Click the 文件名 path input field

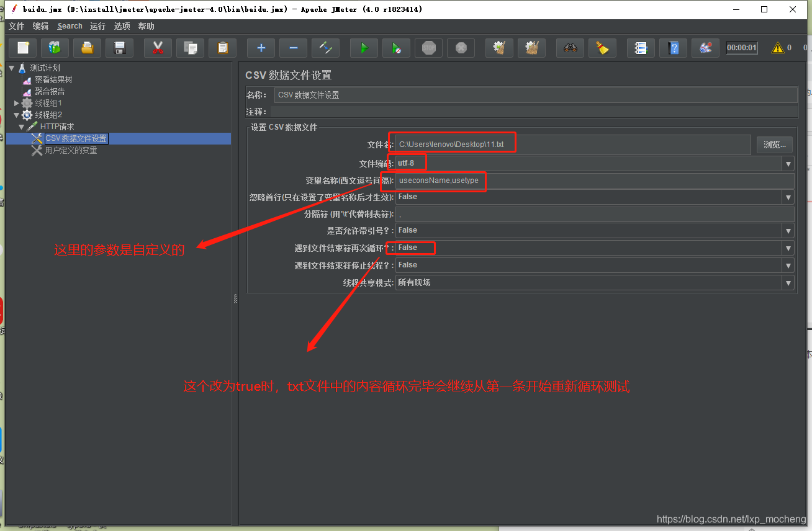pos(573,145)
